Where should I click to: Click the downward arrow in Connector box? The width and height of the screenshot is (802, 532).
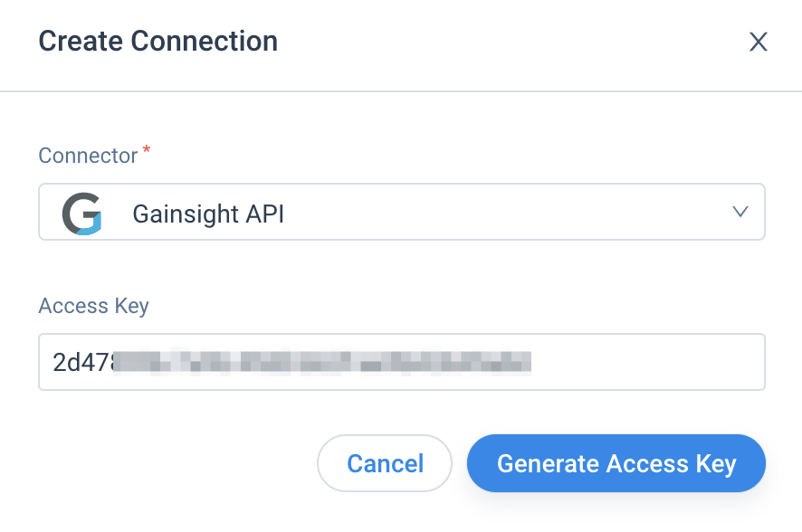[x=740, y=212]
